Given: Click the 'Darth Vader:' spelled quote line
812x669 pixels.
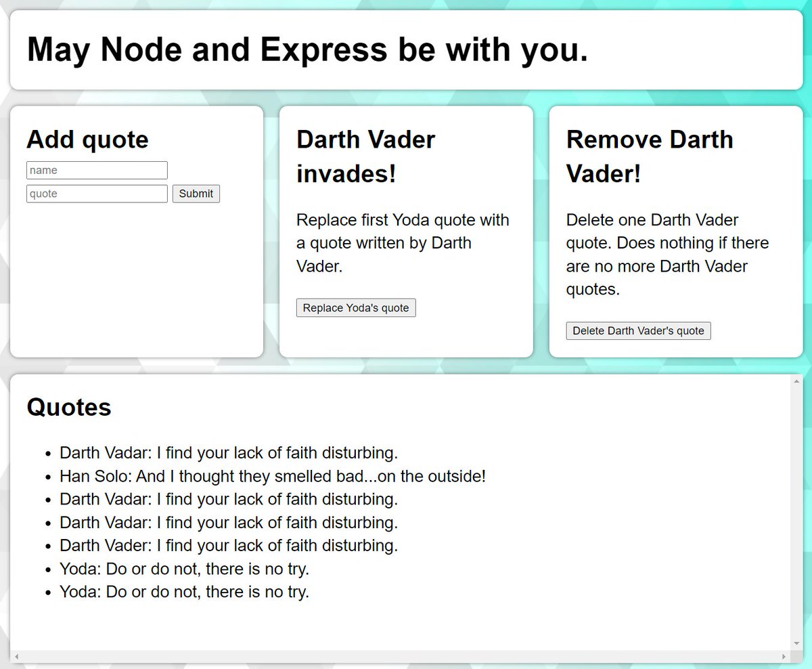Looking at the screenshot, I should 229,546.
